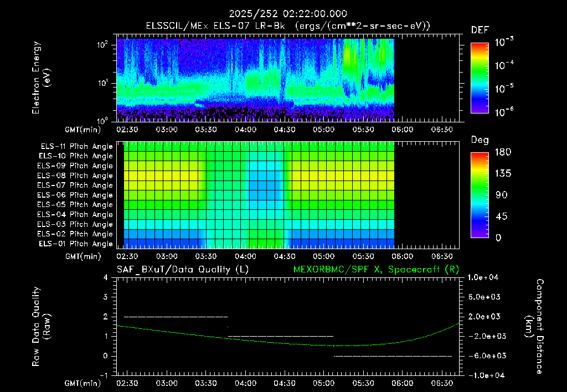Click the ELS-06 Pitch Angle row label
The image size is (567, 392).
pyautogui.click(x=75, y=195)
